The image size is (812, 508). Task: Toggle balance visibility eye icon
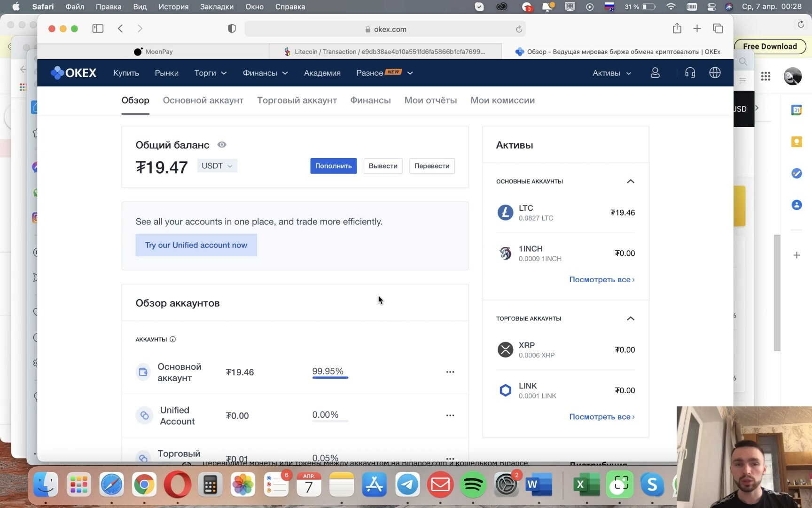coord(222,145)
